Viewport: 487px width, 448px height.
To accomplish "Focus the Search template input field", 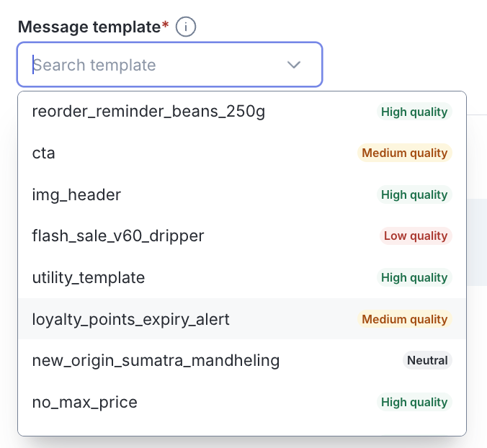I will (169, 65).
